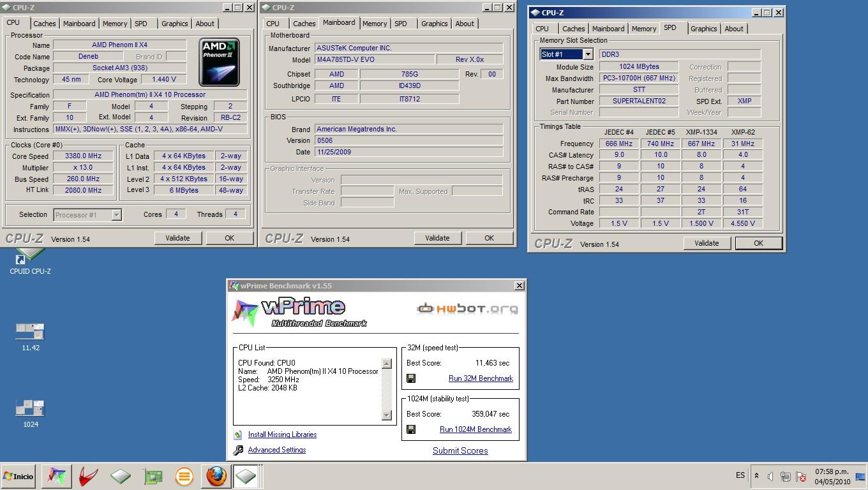Close the wPrime Benchmark window
This screenshot has height=490, width=868.
(519, 286)
